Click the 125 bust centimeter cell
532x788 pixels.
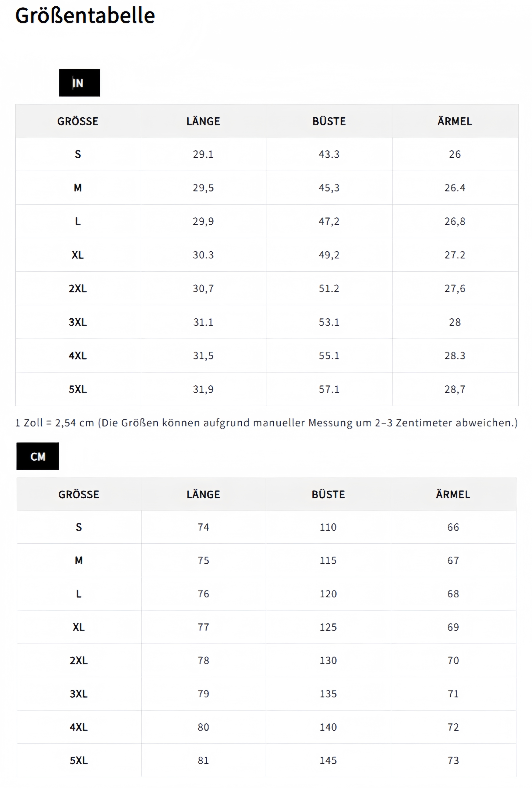coord(328,627)
